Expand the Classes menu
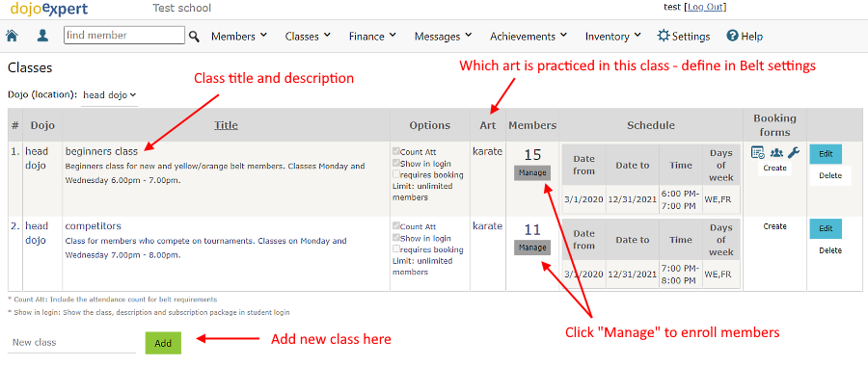This screenshot has width=868, height=366. (308, 37)
